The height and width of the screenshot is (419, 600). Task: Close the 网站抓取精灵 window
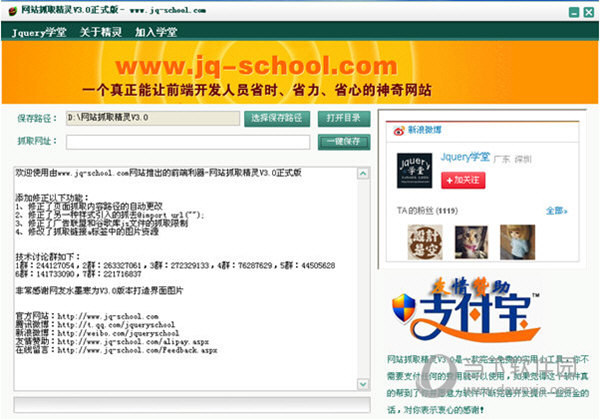(x=589, y=12)
